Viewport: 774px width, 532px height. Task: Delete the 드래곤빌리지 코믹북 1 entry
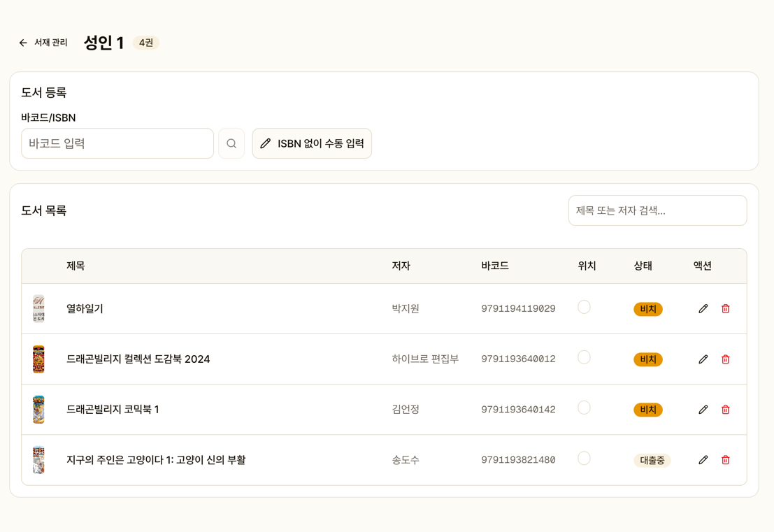pyautogui.click(x=725, y=410)
